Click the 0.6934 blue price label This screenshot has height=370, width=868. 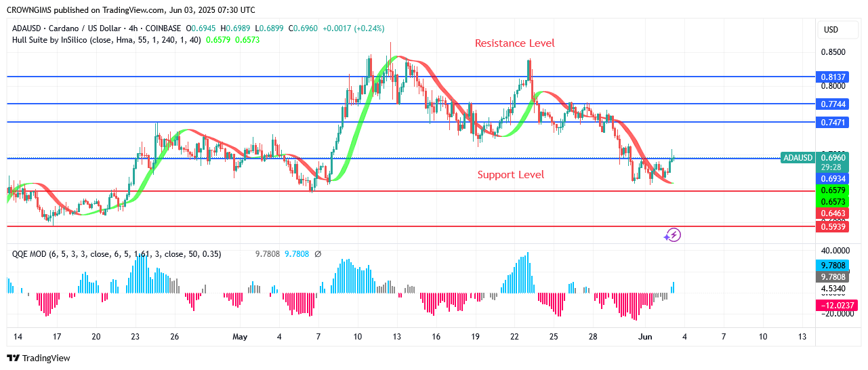[x=832, y=178]
